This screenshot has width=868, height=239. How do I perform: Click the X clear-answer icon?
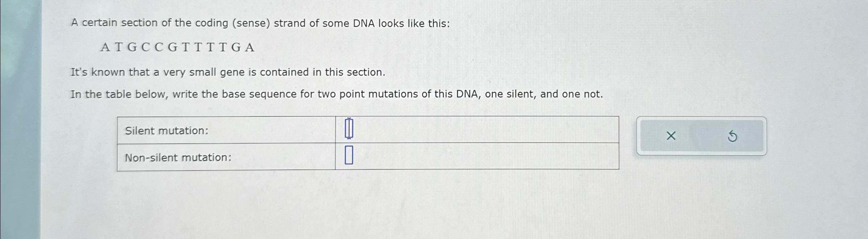(670, 135)
